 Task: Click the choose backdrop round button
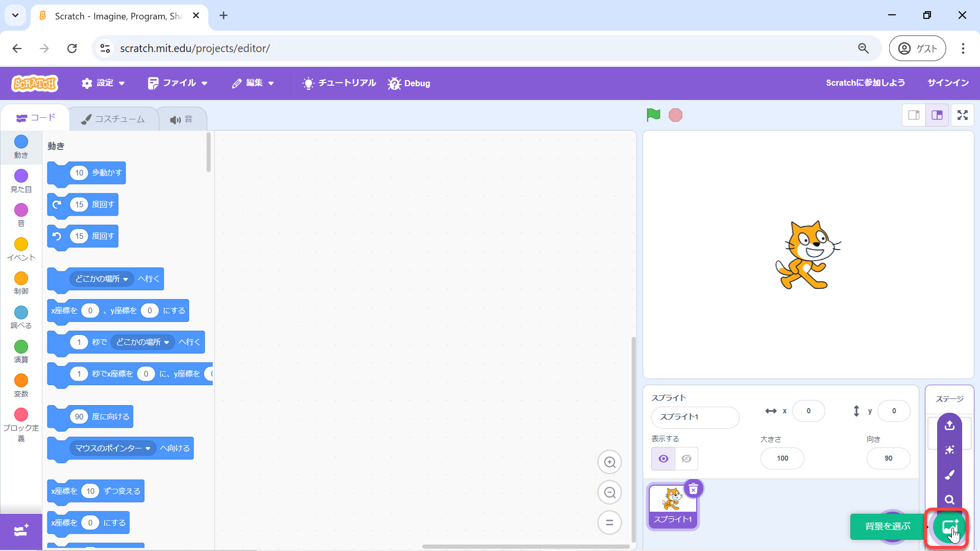(949, 527)
